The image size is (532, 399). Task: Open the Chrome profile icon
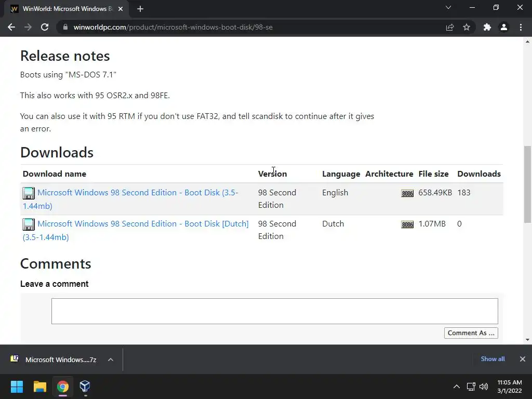pyautogui.click(x=504, y=27)
